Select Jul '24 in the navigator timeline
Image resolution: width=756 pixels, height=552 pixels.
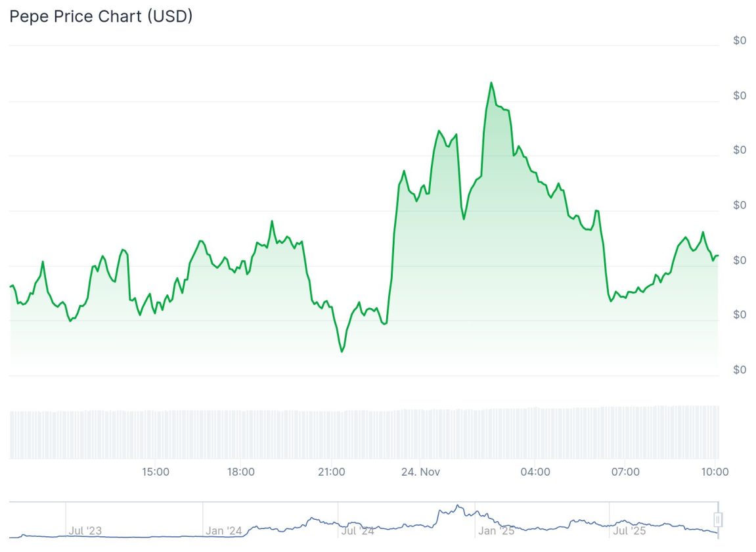[358, 530]
